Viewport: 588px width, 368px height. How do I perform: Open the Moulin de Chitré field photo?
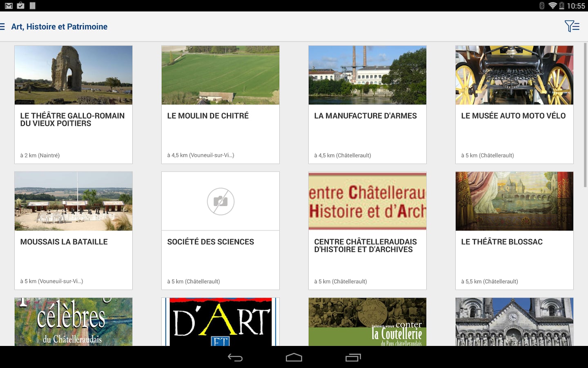pos(220,75)
